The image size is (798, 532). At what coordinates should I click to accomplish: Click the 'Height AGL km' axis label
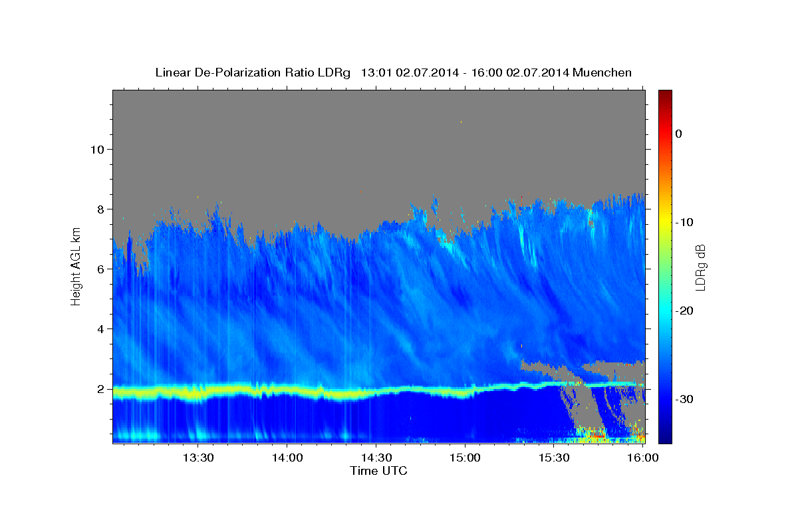[x=76, y=266]
